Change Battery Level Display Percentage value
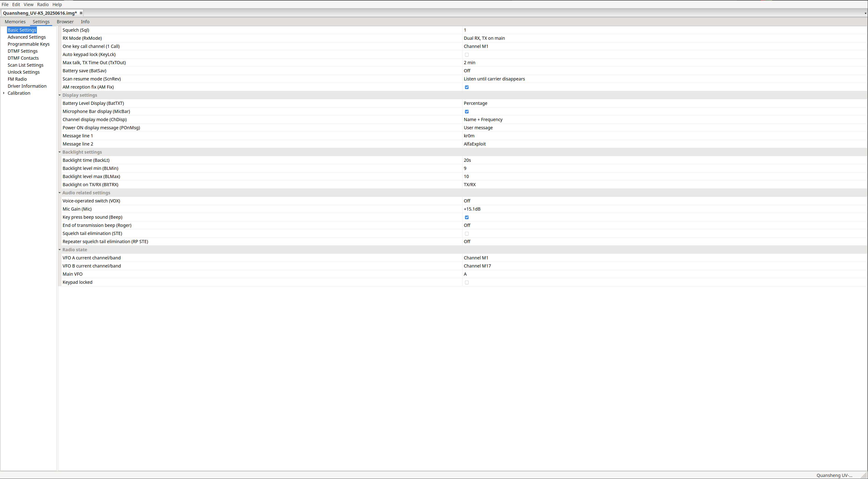Image resolution: width=868 pixels, height=479 pixels. click(475, 103)
